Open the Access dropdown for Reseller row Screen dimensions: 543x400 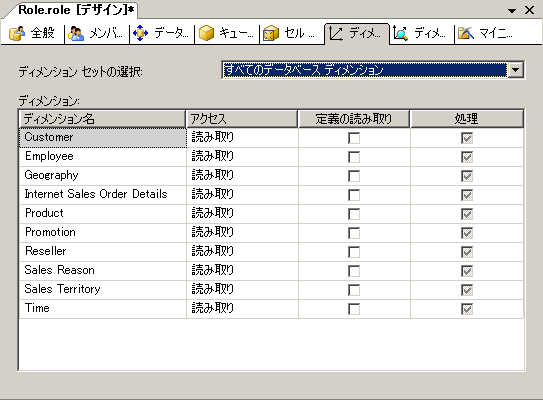click(x=242, y=251)
